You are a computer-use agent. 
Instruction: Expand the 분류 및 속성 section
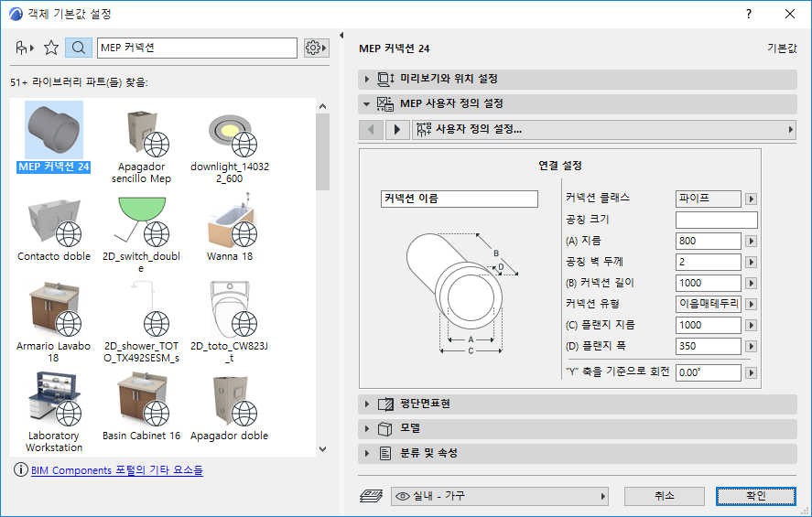(367, 453)
